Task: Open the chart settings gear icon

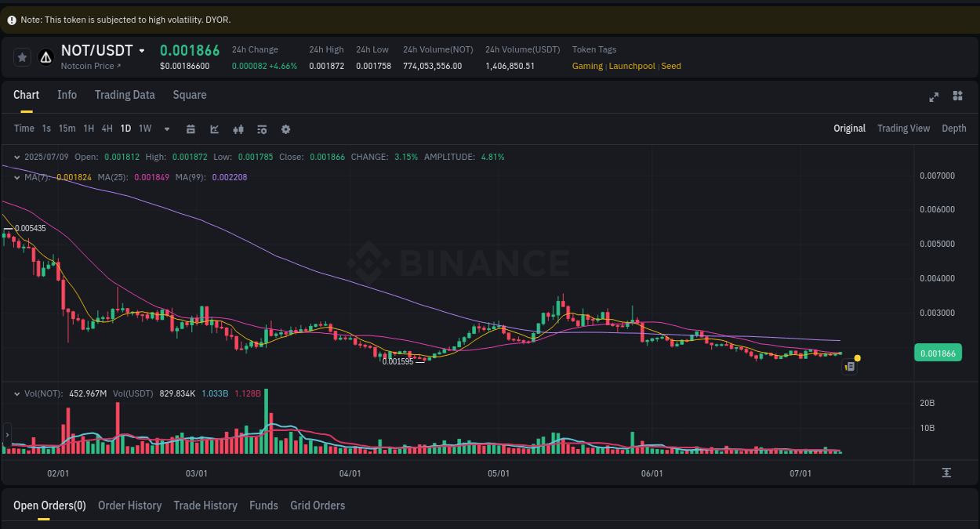Action: (x=285, y=129)
